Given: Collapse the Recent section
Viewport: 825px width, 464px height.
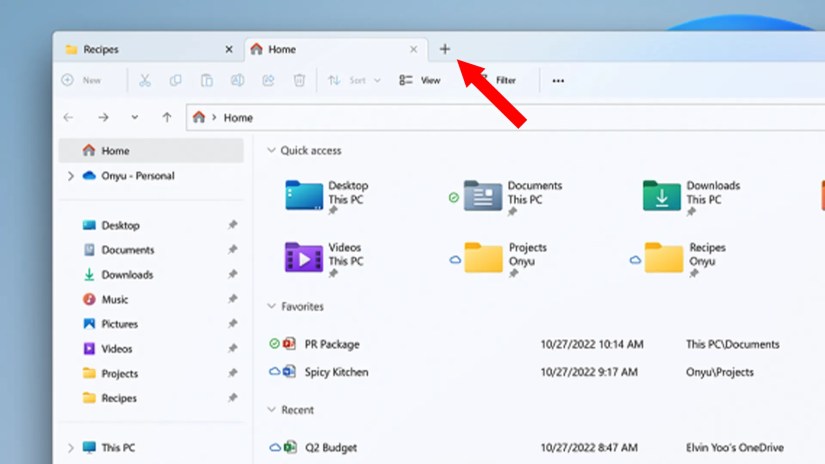Looking at the screenshot, I should tap(271, 410).
